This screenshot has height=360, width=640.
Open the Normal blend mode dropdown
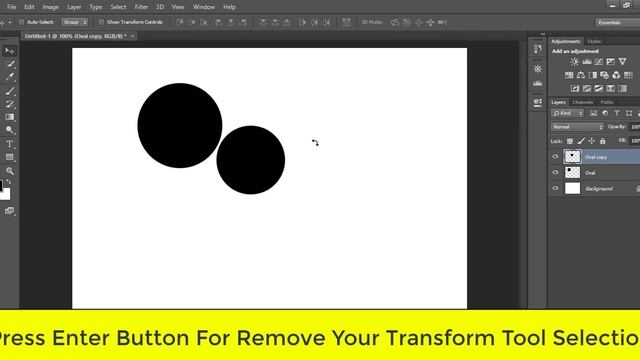pos(577,127)
